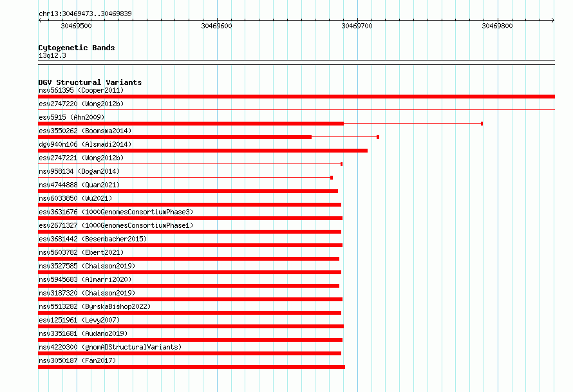Click nsv5603782 (Ebert2021) label
Image resolution: width=573 pixels, height=392 pixels.
point(81,252)
